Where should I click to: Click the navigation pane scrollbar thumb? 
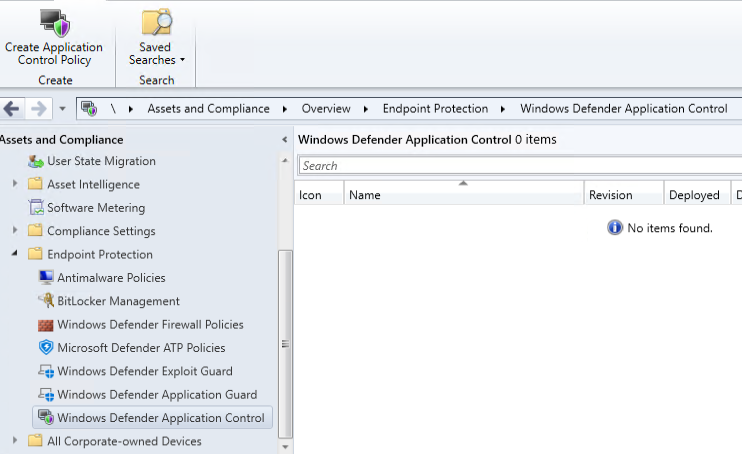point(285,344)
